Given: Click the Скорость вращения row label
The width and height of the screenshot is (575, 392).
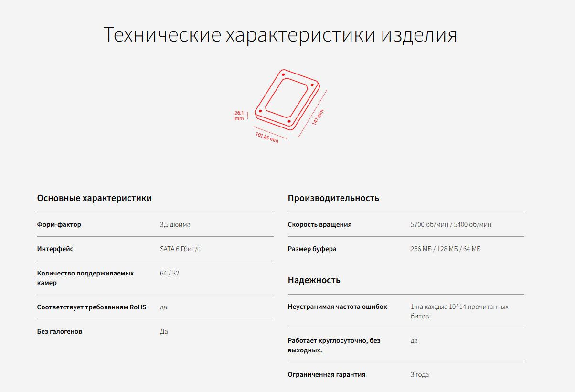Looking at the screenshot, I should 319,224.
